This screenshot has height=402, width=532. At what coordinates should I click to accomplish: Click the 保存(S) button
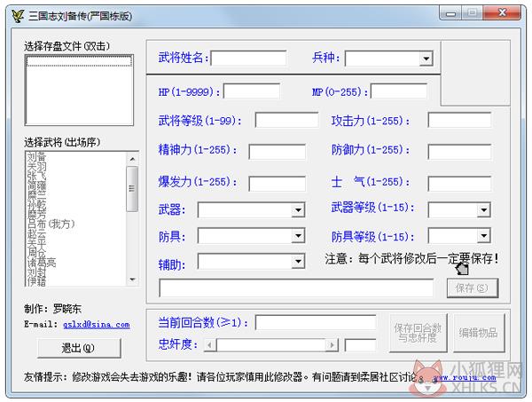point(473,288)
